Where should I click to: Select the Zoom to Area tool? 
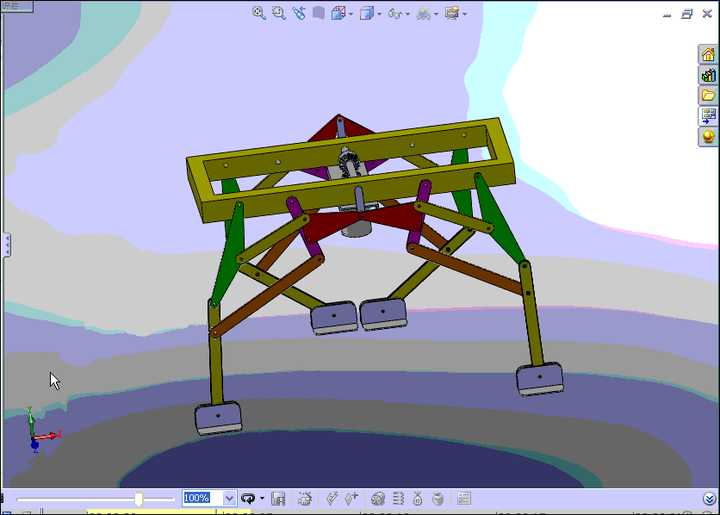(x=279, y=13)
